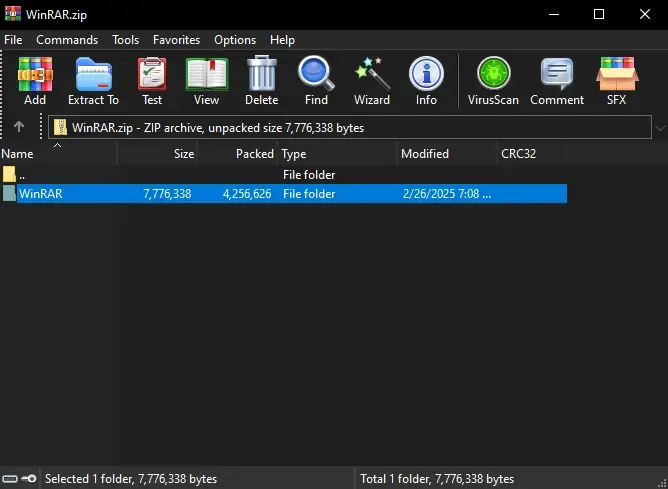668x489 pixels.
Task: Close the WinRAR window
Action: pyautogui.click(x=645, y=14)
